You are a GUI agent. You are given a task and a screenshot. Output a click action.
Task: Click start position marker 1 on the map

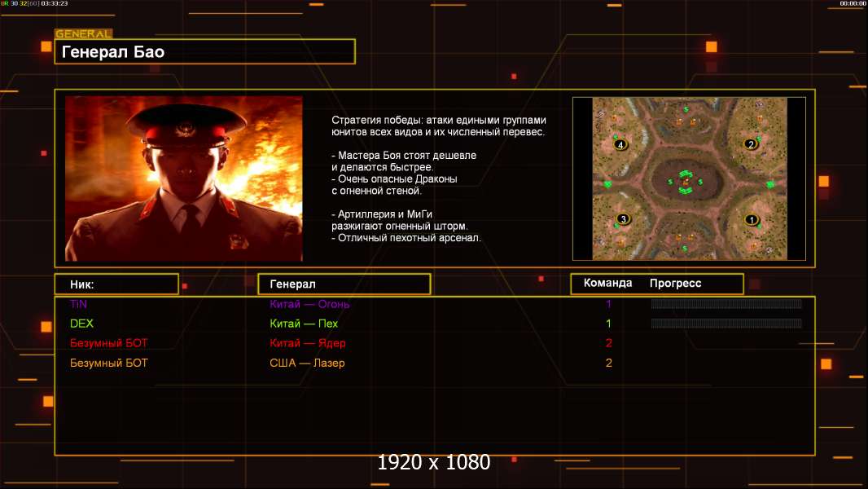click(752, 220)
